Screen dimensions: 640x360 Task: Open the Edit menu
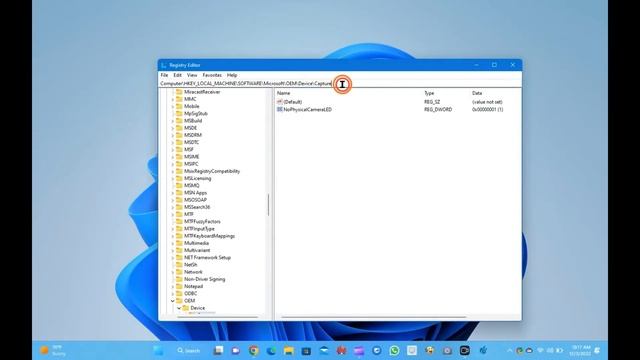pyautogui.click(x=178, y=75)
